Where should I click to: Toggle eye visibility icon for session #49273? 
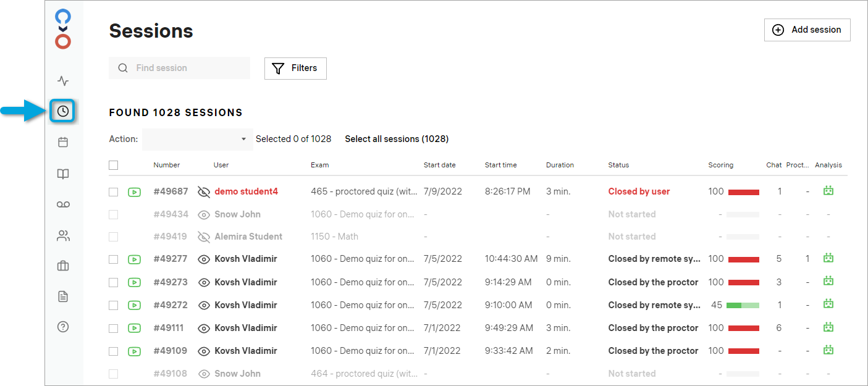click(x=204, y=282)
